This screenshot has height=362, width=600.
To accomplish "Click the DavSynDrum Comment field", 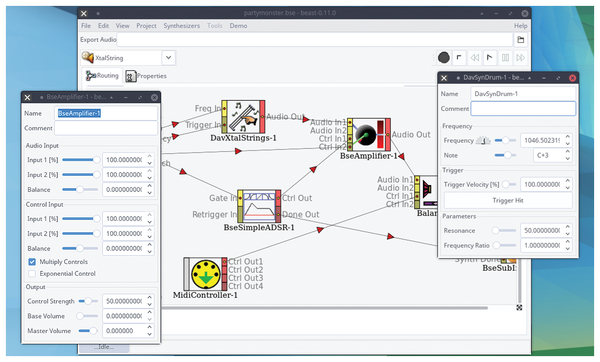I will [523, 109].
